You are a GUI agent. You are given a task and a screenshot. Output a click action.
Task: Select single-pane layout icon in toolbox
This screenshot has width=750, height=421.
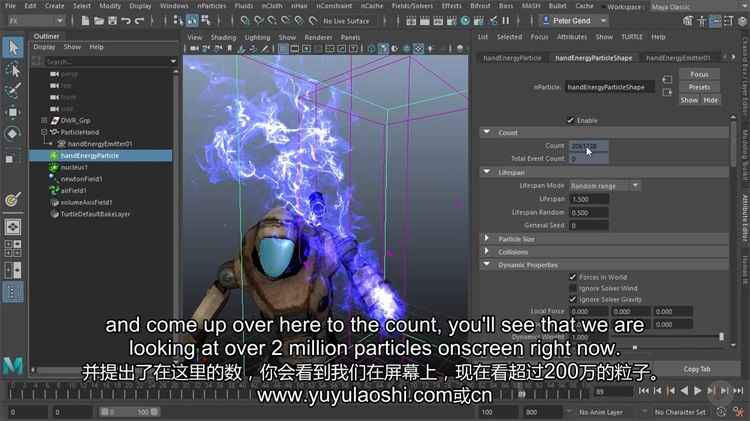[x=13, y=227]
